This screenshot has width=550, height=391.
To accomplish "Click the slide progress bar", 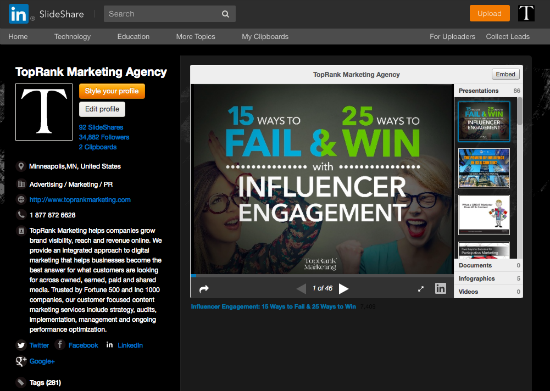I will (x=322, y=276).
